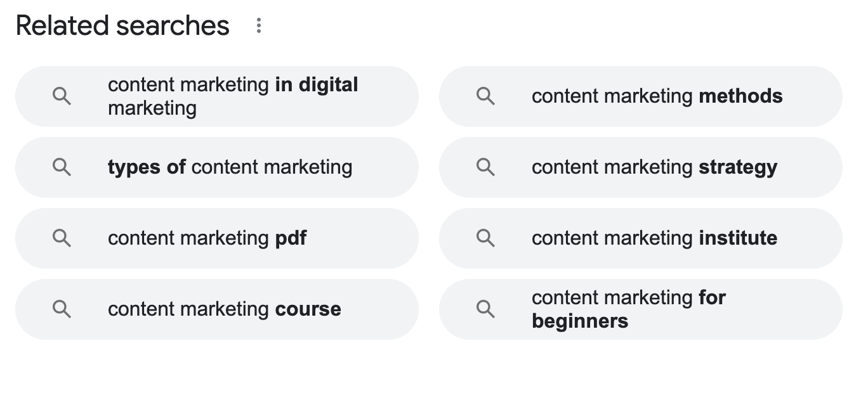
Task: Click the 'Related searches' heading
Action: point(122,26)
